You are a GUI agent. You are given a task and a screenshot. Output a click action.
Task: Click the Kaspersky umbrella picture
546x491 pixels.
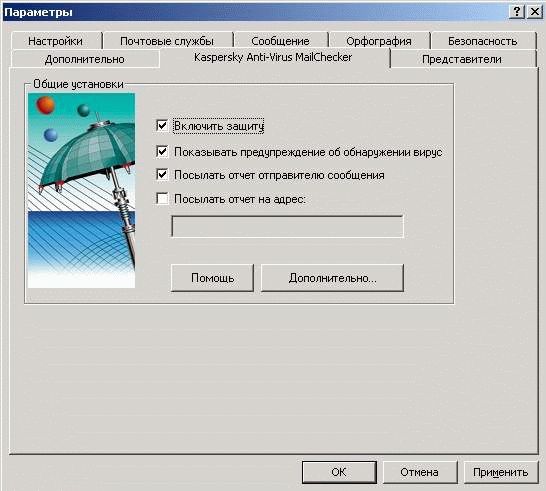(81, 190)
